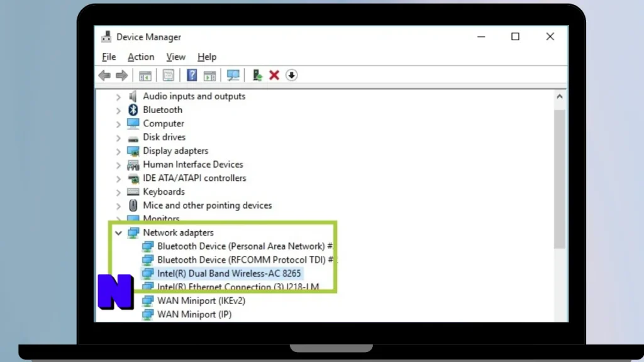Close the Device Manager window
Image resolution: width=644 pixels, height=362 pixels.
tap(550, 36)
